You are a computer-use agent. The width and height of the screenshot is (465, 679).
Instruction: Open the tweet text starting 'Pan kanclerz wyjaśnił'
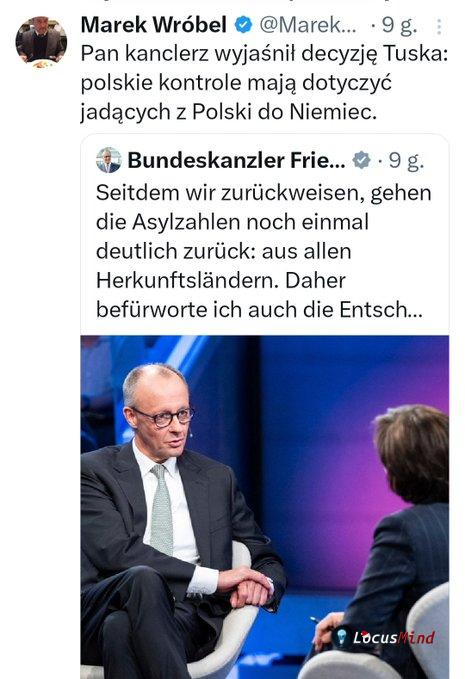(264, 83)
